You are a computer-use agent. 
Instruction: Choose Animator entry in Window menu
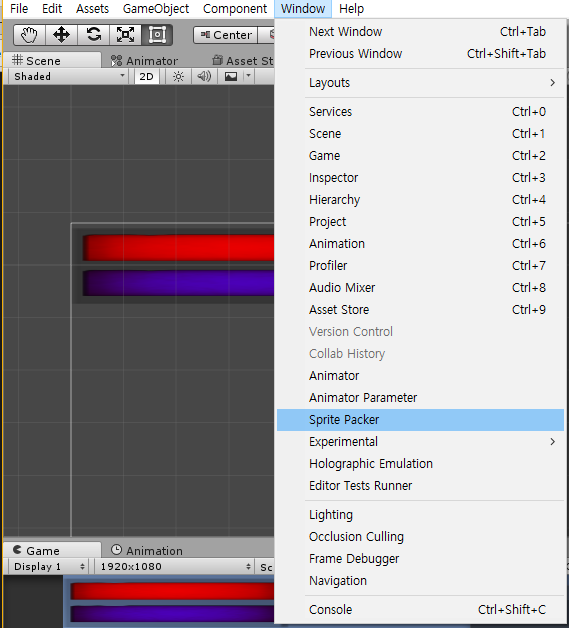(420, 376)
